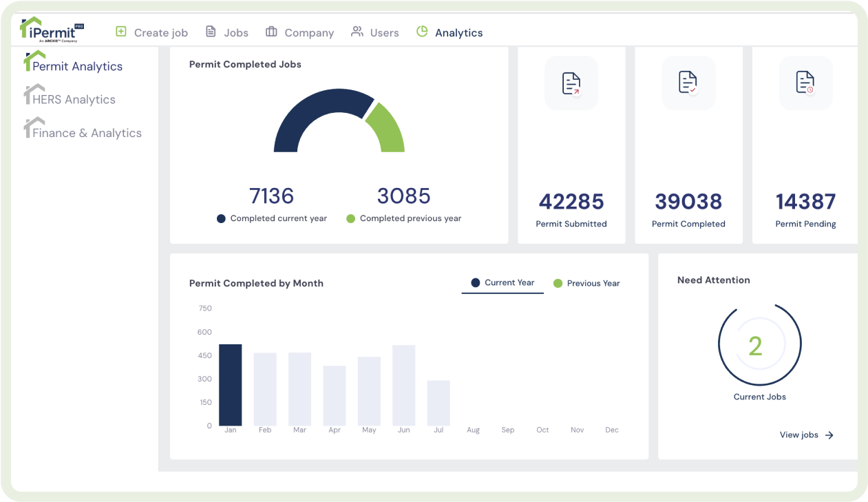
Task: Click the 39038 Permit Completed value
Action: [688, 202]
